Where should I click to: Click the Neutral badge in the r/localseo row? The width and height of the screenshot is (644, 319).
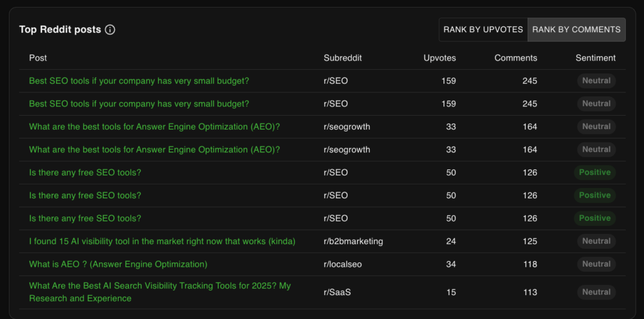596,264
